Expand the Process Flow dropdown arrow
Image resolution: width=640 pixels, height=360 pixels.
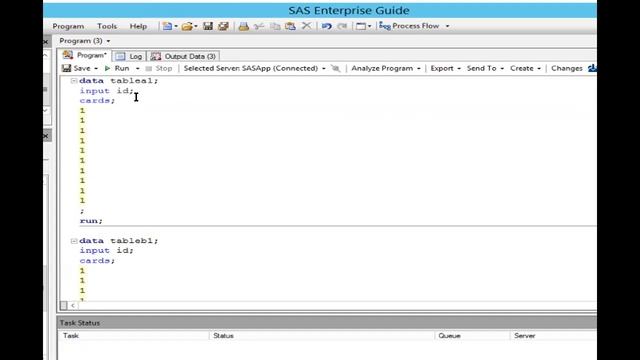447,26
